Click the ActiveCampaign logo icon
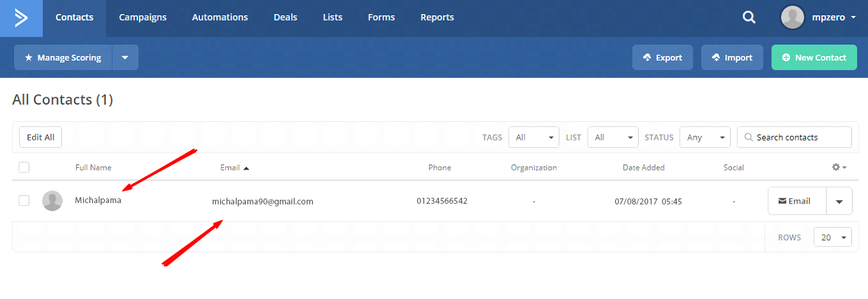 pos(21,18)
